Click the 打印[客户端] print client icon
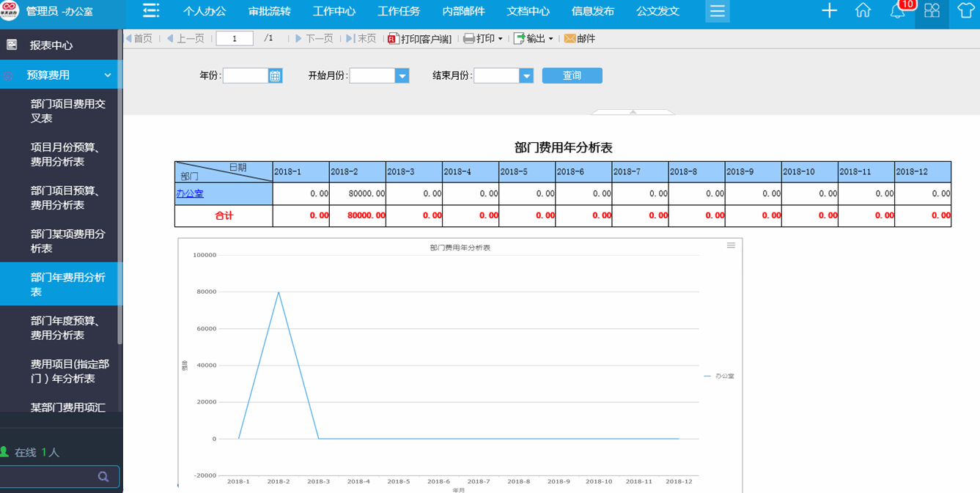The image size is (980, 493). (394, 38)
